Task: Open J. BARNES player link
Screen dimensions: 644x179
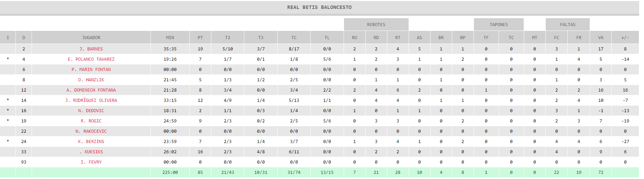Action: (91, 49)
